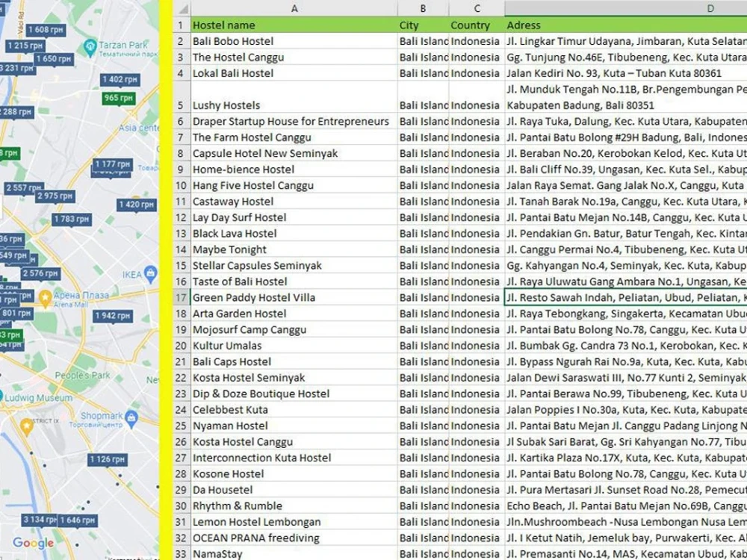Select column D header

(x=626, y=8)
